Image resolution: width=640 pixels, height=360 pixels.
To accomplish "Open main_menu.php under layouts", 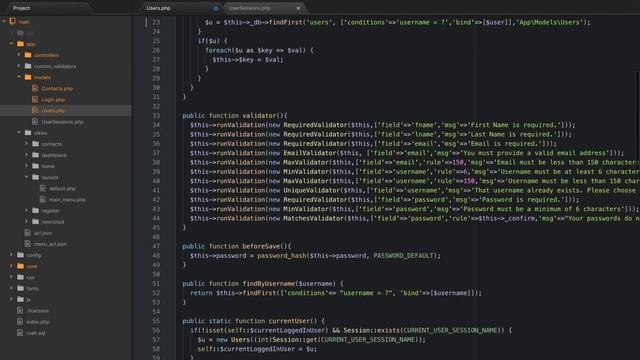I will click(x=67, y=200).
